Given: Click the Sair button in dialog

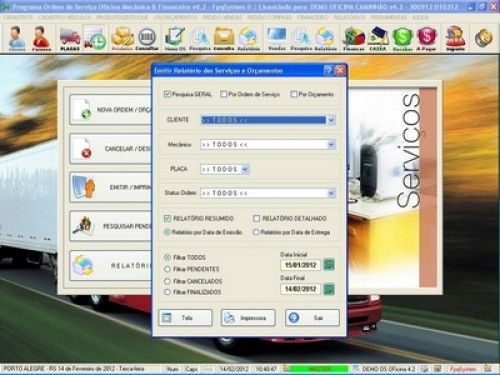Looking at the screenshot, I should coord(312,318).
